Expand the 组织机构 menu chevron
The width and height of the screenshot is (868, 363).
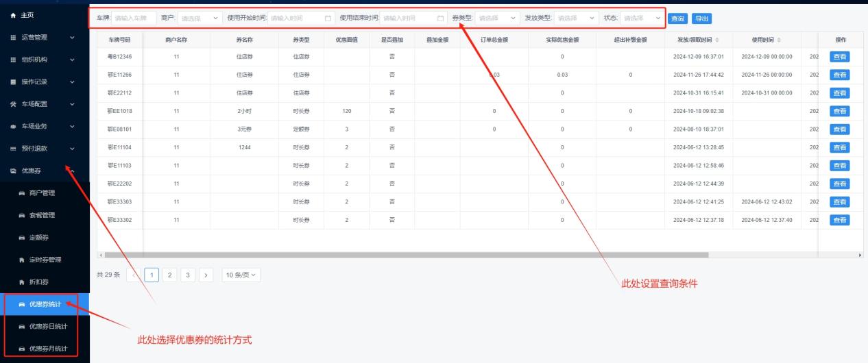(73, 60)
